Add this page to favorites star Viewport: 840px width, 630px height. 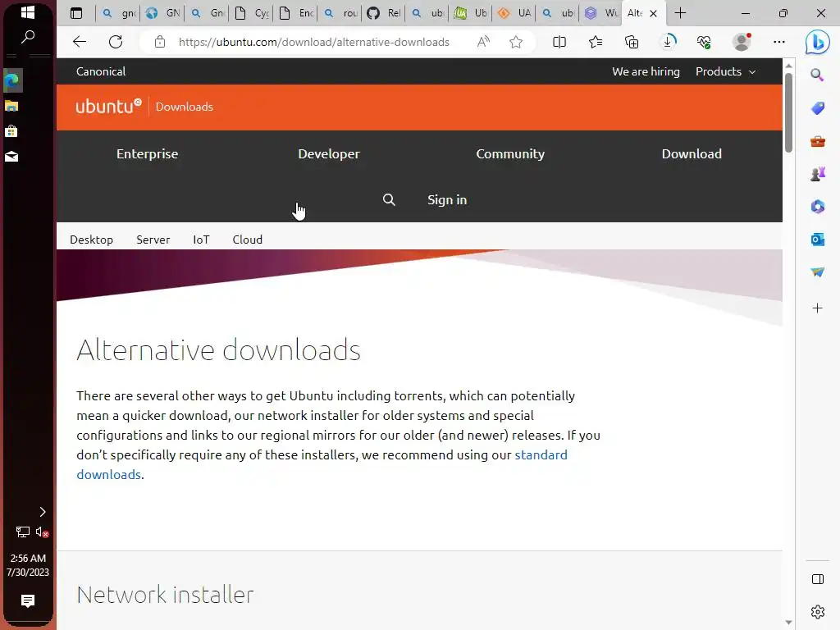click(x=516, y=42)
